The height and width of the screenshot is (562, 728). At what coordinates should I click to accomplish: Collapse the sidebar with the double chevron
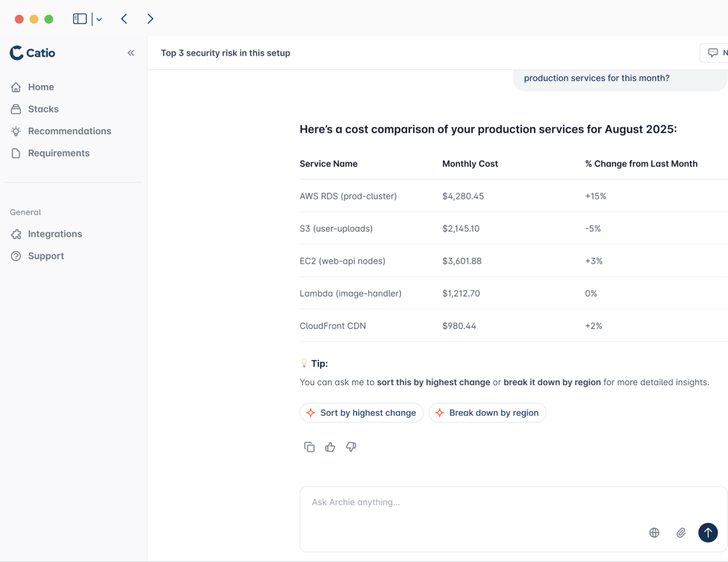pyautogui.click(x=131, y=52)
